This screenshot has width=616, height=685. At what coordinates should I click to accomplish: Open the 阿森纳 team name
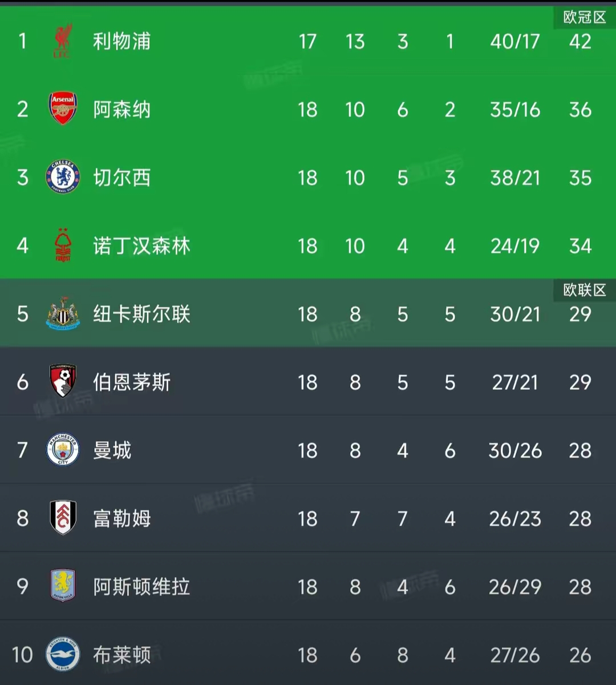point(122,109)
